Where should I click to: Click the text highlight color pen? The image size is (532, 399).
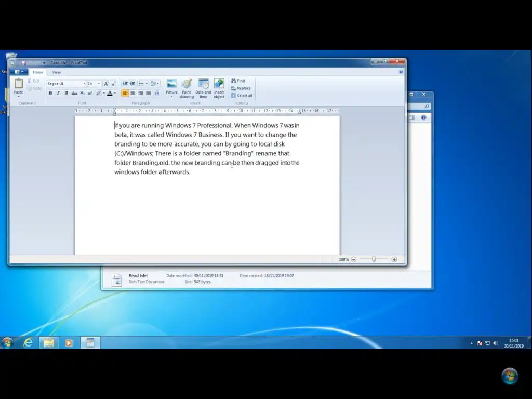coord(98,94)
